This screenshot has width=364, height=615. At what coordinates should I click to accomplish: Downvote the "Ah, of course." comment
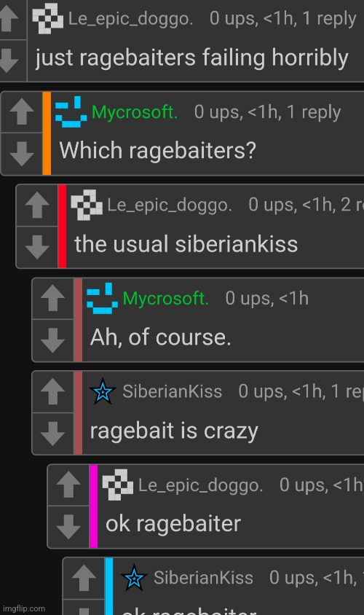click(53, 340)
